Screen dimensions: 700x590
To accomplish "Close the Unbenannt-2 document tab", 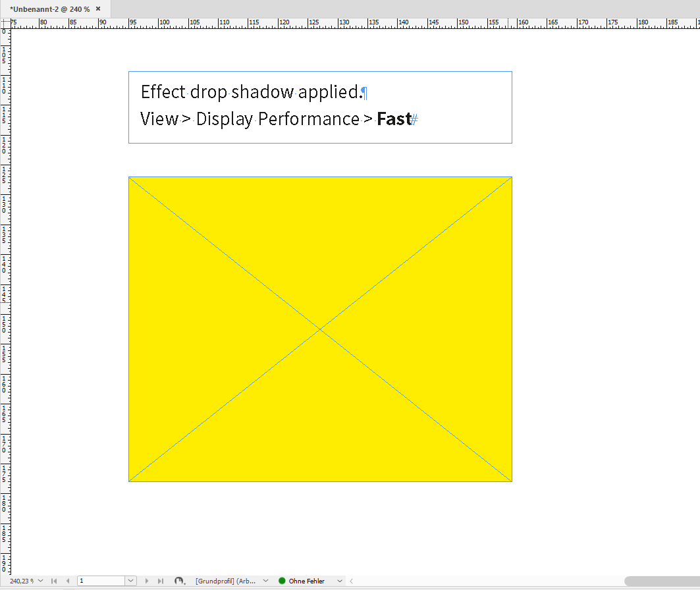I will point(98,9).
